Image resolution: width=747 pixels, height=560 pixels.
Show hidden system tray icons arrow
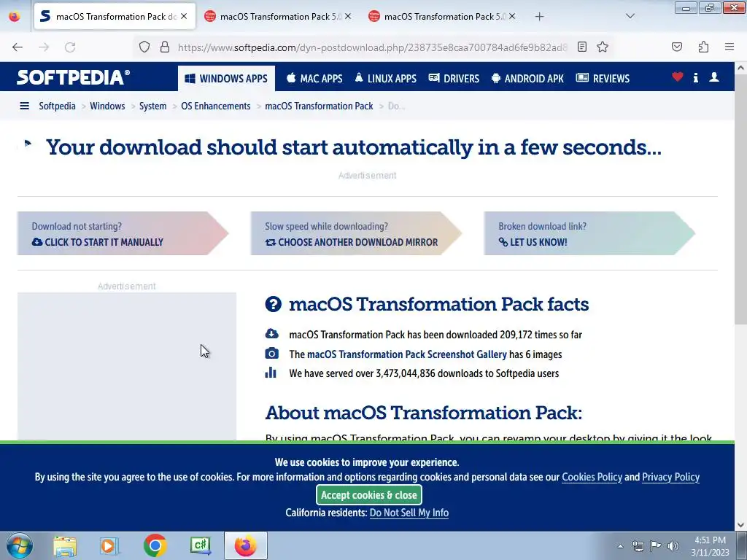click(x=620, y=546)
